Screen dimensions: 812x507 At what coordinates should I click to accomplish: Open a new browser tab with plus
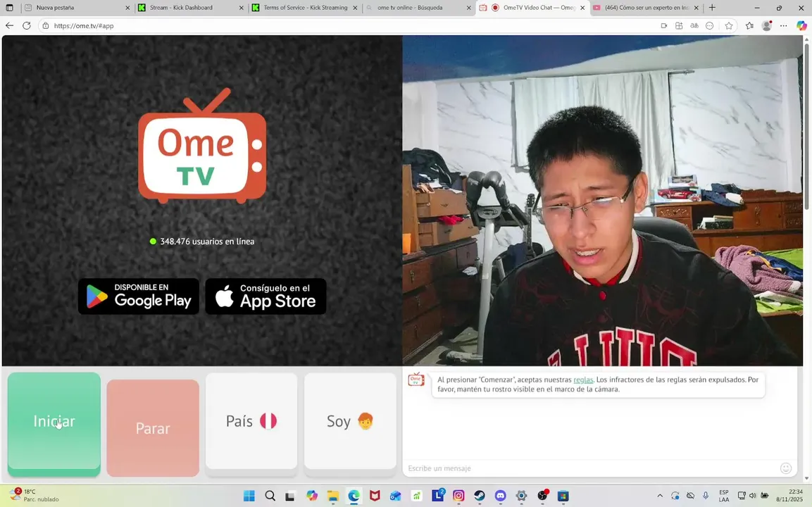pyautogui.click(x=712, y=7)
